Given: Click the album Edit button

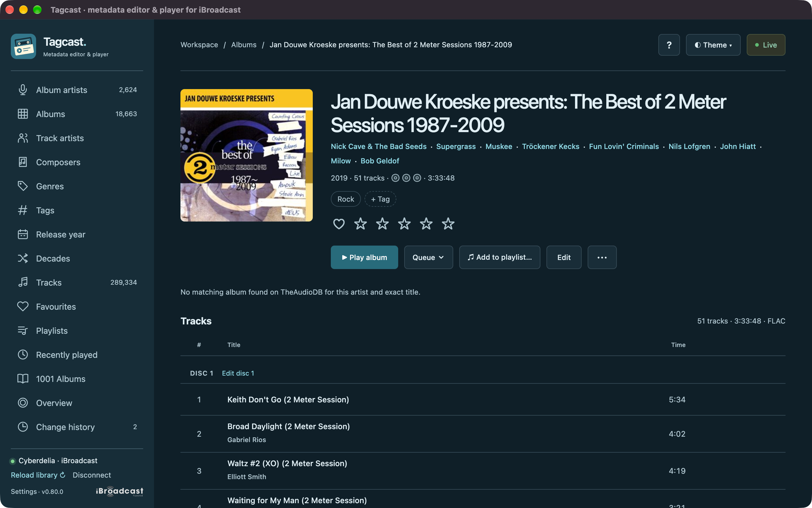Looking at the screenshot, I should [x=564, y=257].
